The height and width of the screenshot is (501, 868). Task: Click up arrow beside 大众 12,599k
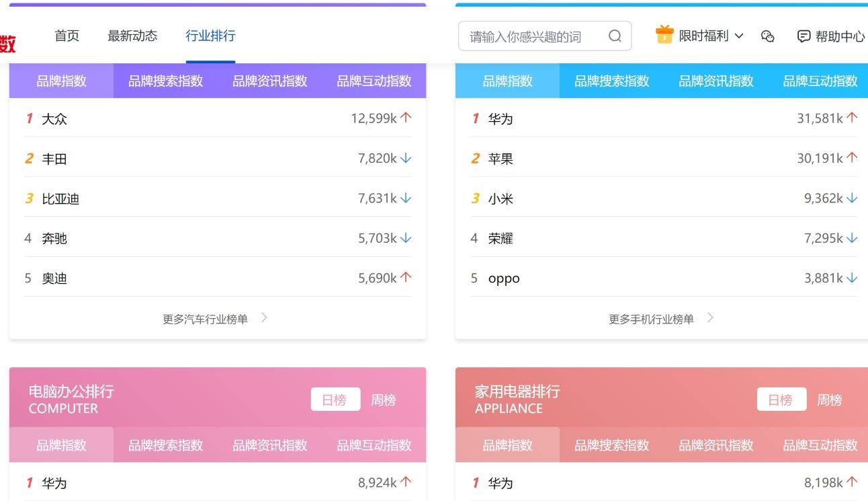(x=406, y=118)
